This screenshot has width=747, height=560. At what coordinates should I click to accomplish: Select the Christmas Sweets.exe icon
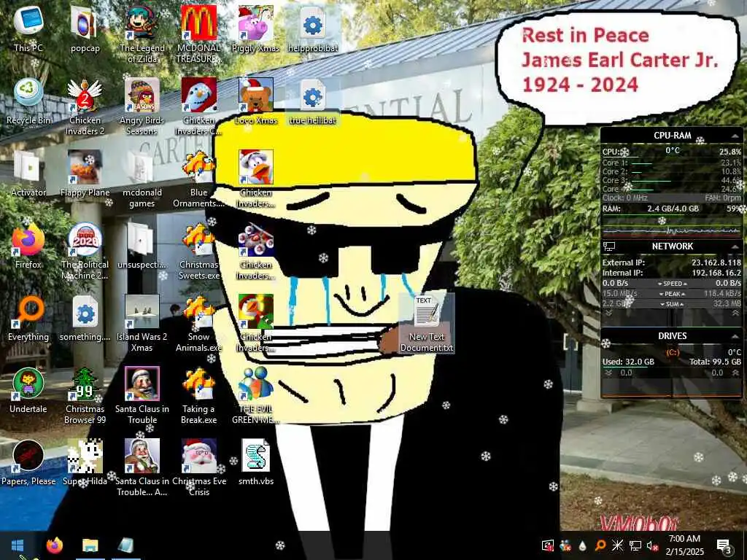(x=198, y=252)
